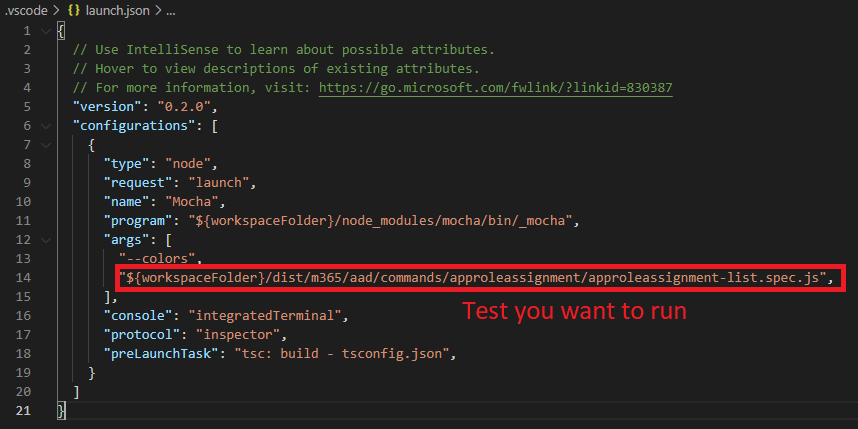Place cursor at closing brace on line 21
Viewport: 858px width, 429px height.
coord(61,410)
